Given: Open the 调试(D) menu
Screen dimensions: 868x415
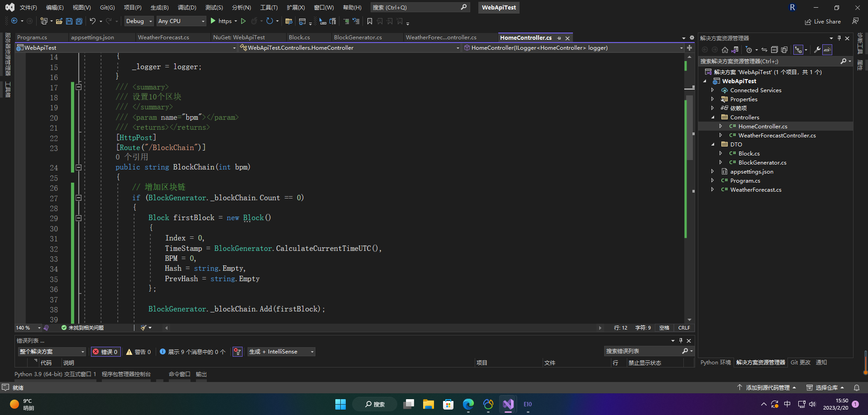Looking at the screenshot, I should pyautogui.click(x=187, y=8).
